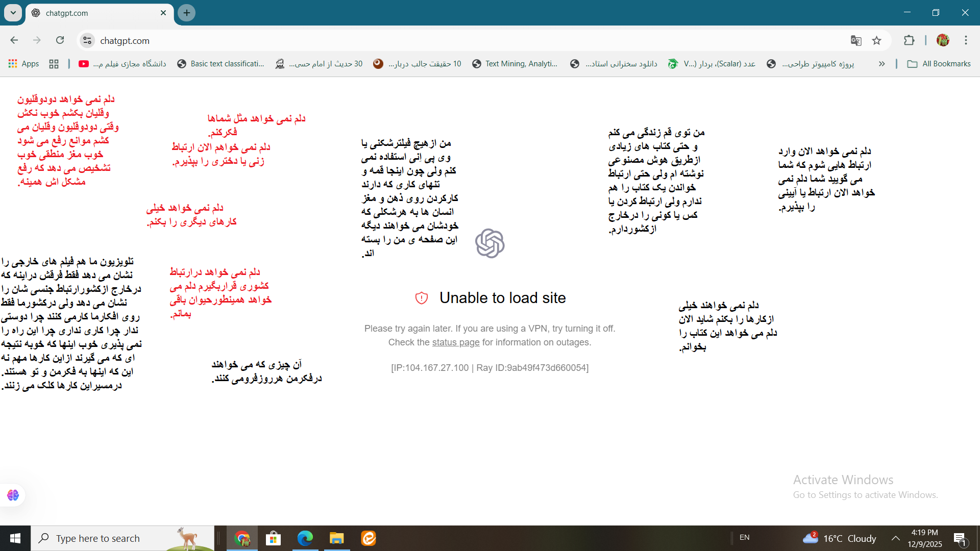
Task: Open Chrome three-dot menu
Action: tap(966, 40)
